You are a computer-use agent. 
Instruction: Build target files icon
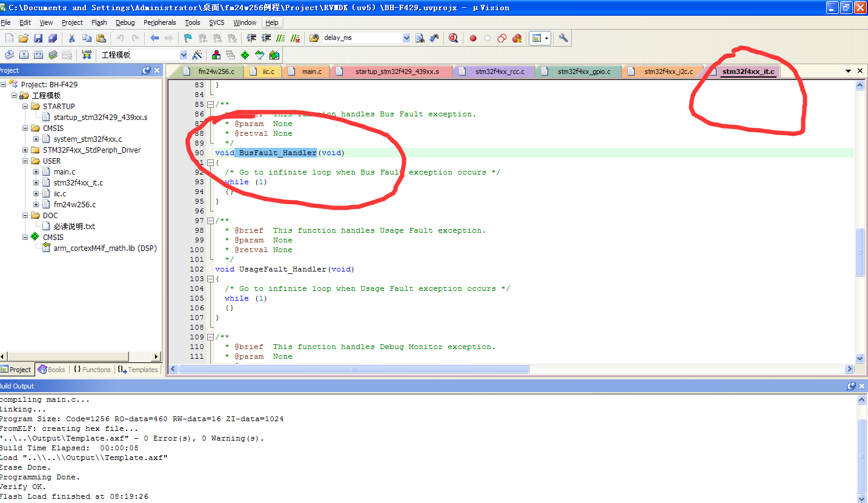pos(24,55)
